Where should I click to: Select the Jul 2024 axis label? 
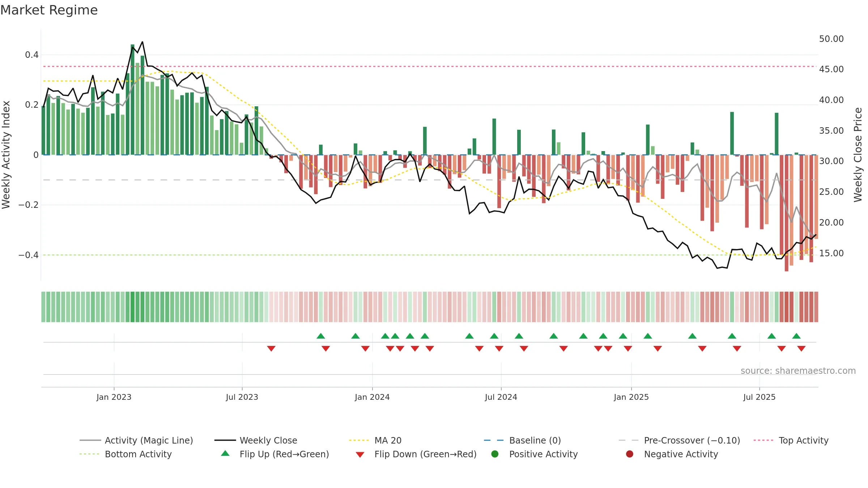click(x=501, y=397)
